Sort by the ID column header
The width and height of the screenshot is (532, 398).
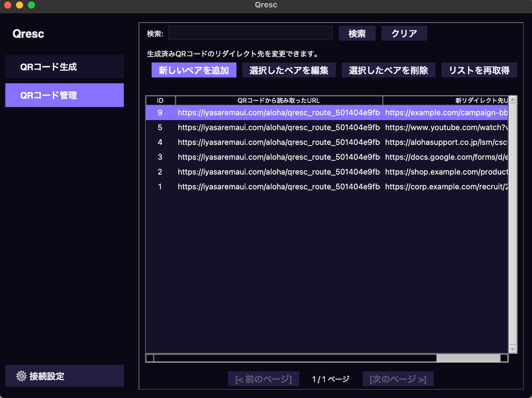pos(160,101)
